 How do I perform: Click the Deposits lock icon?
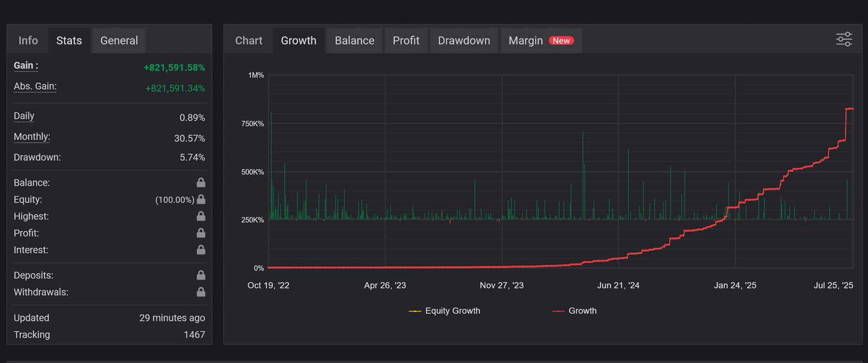pos(201,275)
